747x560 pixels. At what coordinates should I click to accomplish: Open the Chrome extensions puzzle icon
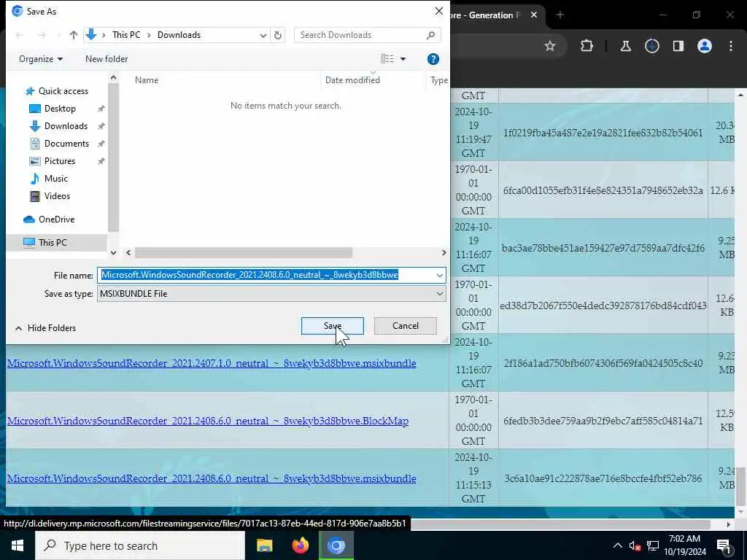587,46
